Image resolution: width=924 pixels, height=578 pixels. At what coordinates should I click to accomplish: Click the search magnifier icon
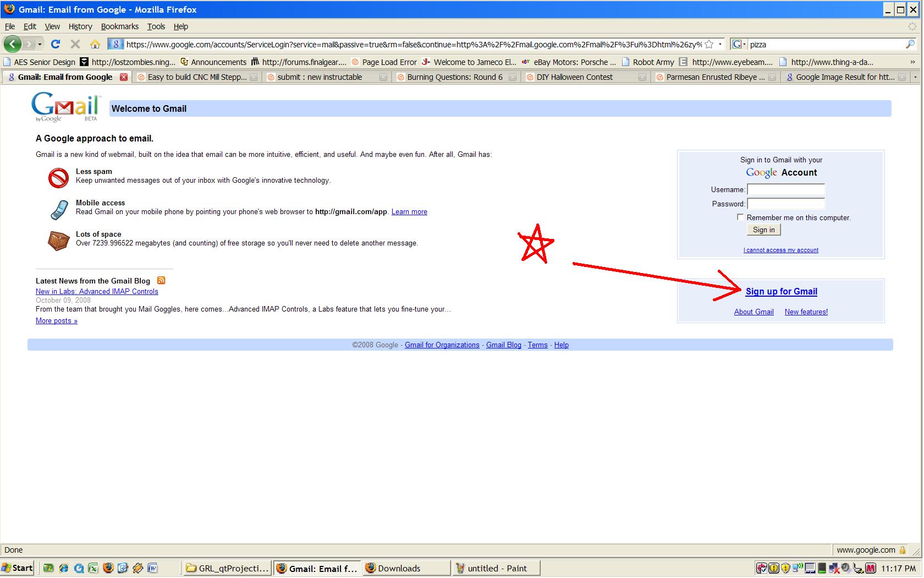tap(910, 44)
